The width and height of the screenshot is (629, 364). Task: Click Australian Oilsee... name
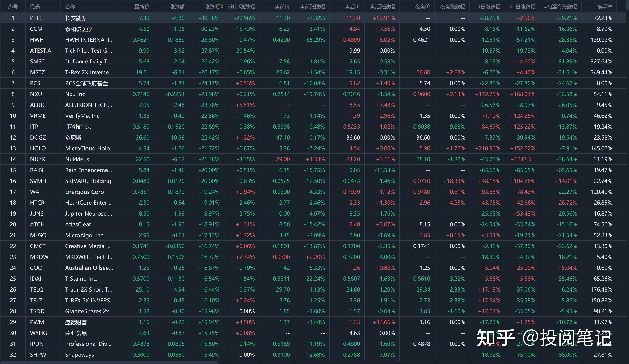click(89, 268)
